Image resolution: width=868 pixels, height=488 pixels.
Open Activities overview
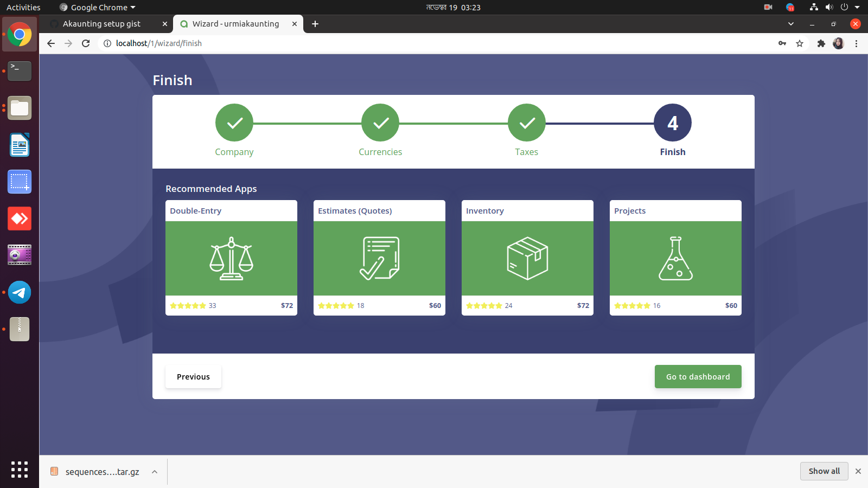(x=23, y=7)
